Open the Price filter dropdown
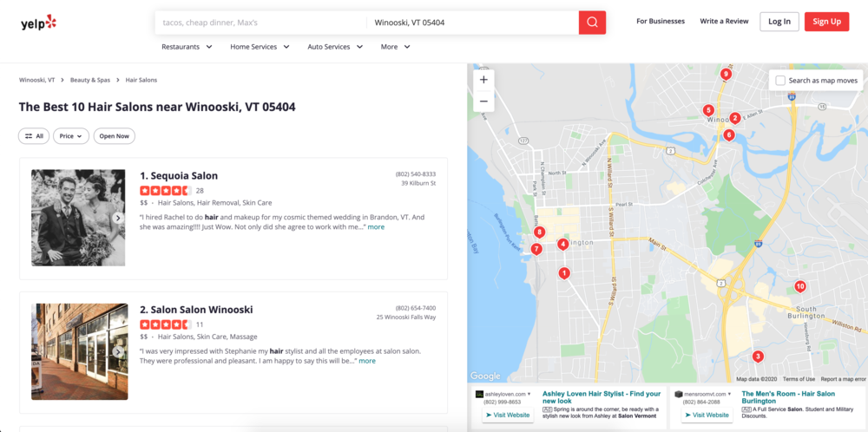The image size is (868, 432). [x=71, y=136]
